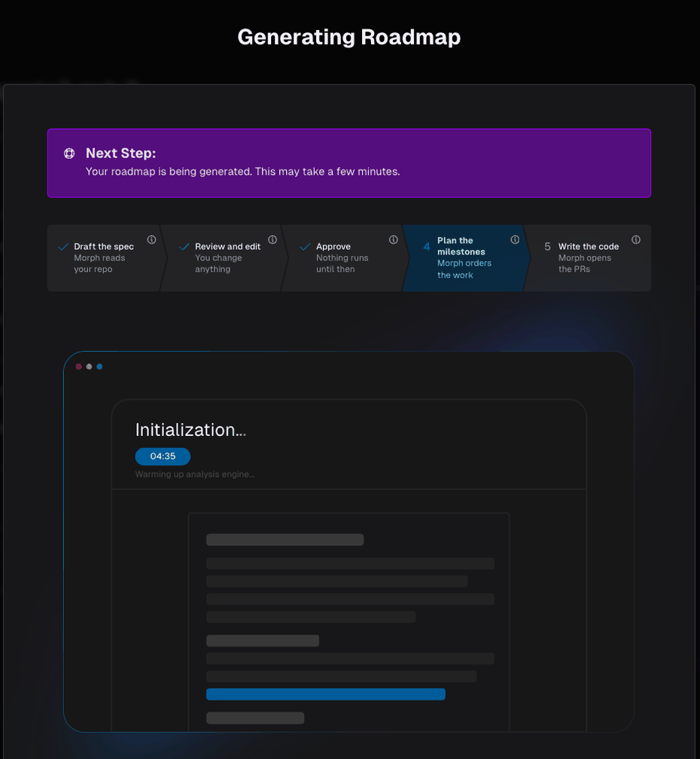The width and height of the screenshot is (700, 759).
Task: Show info for Plan the milestones step
Action: point(515,239)
